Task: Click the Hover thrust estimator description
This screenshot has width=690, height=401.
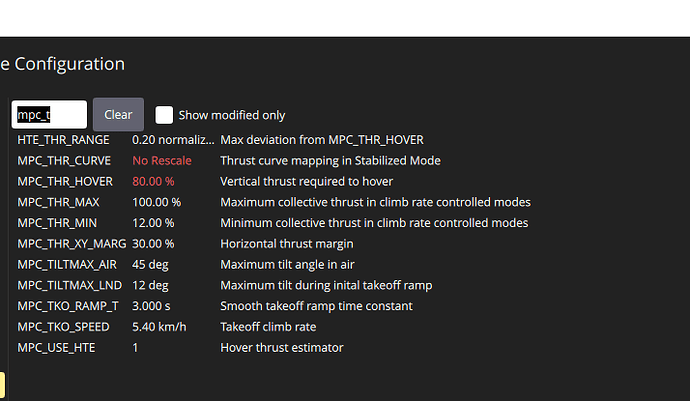Action: [x=281, y=348]
